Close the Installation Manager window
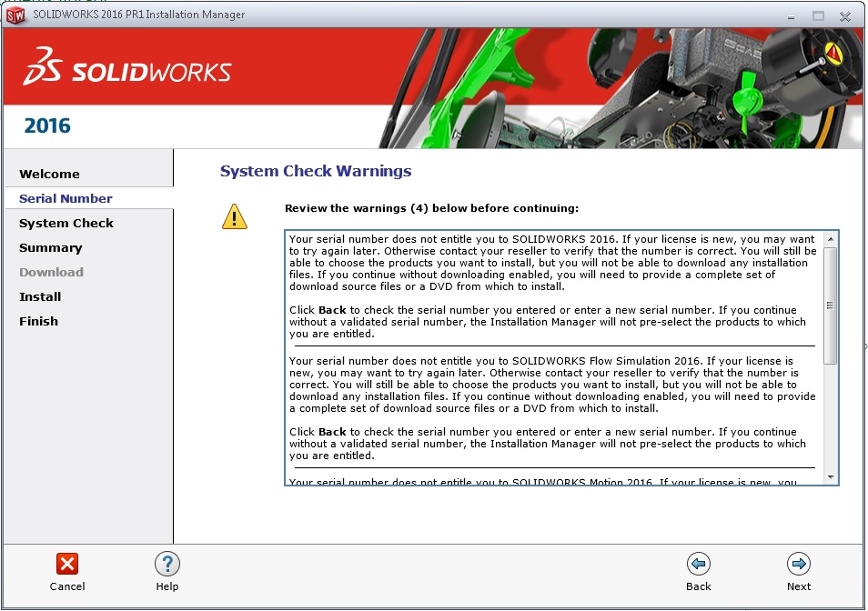 (x=844, y=16)
